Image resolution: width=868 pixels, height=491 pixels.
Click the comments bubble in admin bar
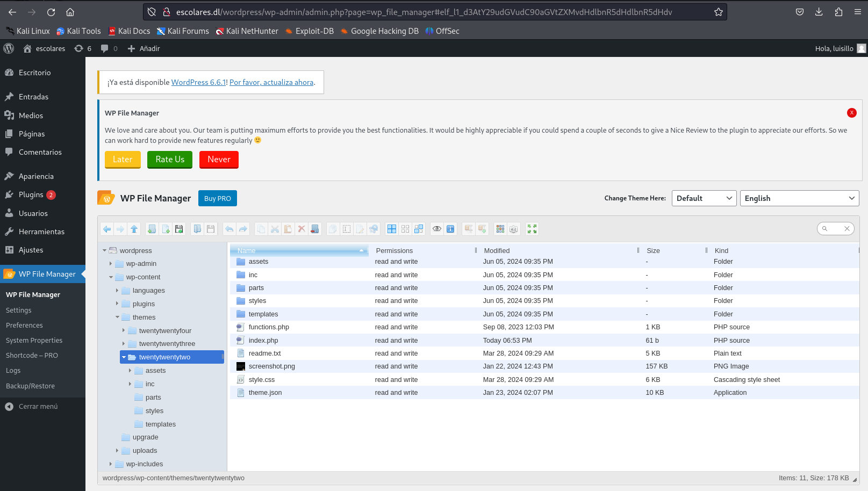tap(109, 48)
